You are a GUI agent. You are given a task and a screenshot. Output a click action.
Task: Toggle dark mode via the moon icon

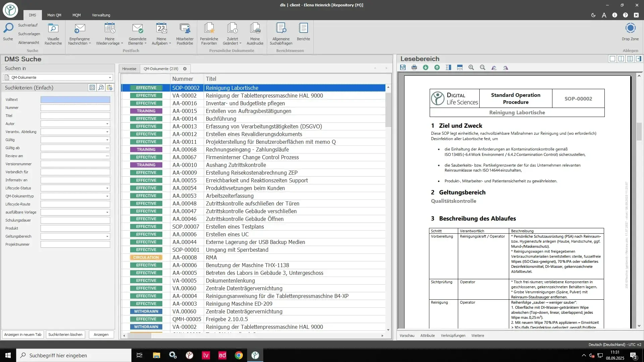(x=593, y=15)
